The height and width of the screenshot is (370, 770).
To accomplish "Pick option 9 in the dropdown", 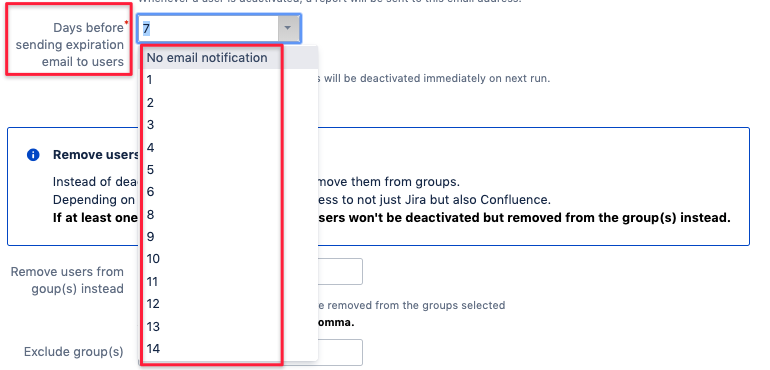I will pos(228,237).
